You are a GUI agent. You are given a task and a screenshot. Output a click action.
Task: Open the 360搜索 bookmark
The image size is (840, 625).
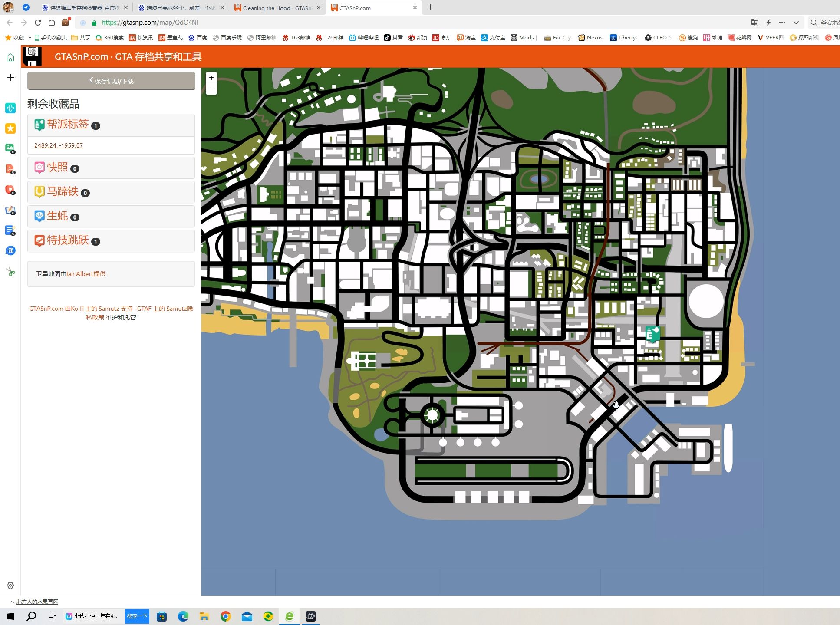[x=109, y=38]
